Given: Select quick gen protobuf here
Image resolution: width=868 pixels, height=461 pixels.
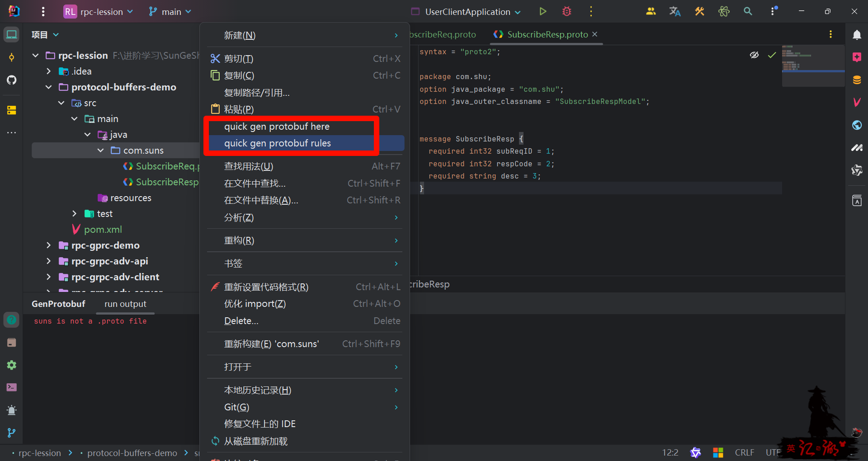Looking at the screenshot, I should [277, 127].
